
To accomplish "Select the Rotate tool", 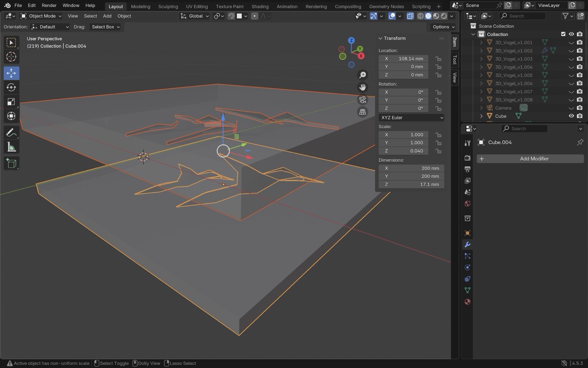I will click(x=11, y=87).
